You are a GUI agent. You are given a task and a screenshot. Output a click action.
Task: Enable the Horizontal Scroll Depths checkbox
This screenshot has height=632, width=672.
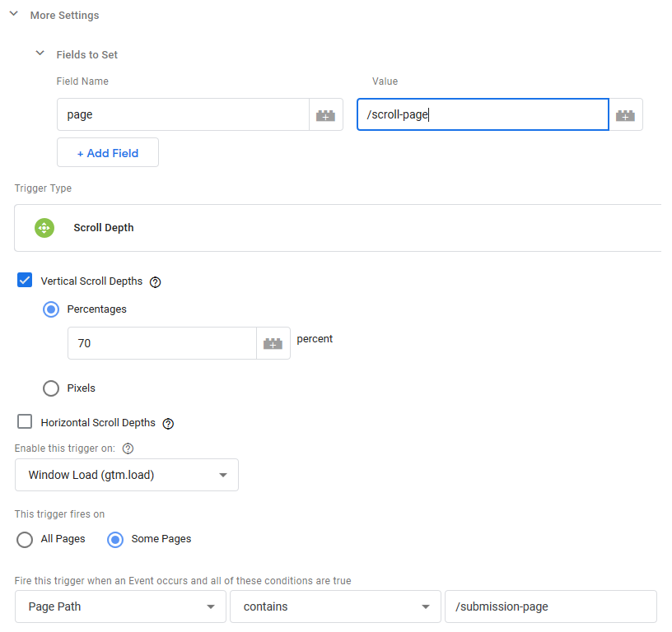tap(25, 421)
